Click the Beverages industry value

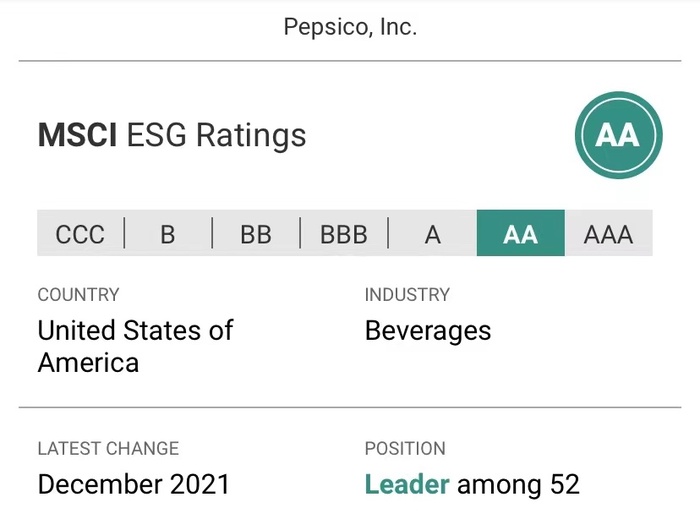pos(428,331)
